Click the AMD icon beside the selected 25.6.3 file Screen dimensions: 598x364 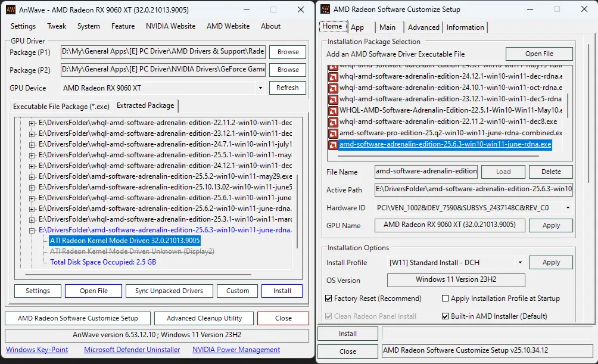(x=333, y=145)
